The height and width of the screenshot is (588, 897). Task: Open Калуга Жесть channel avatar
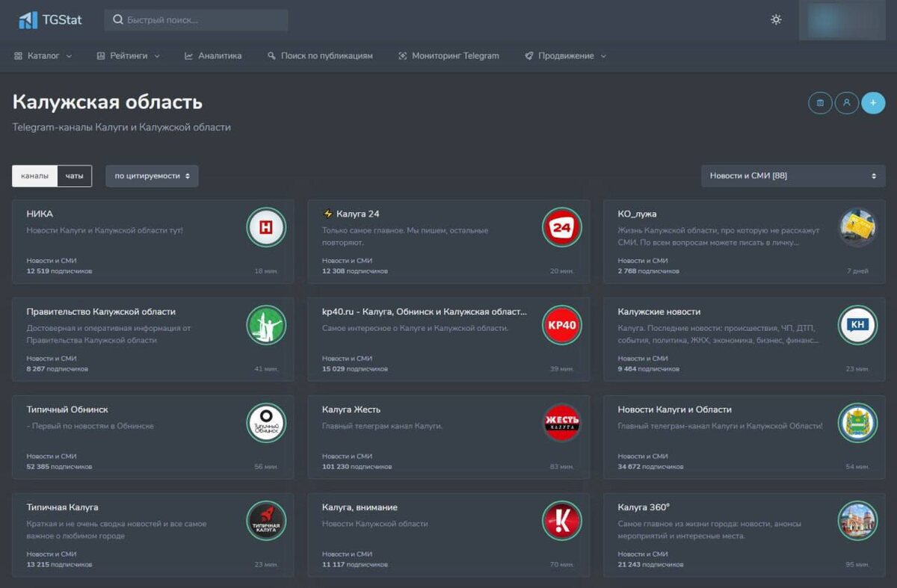[x=561, y=423]
